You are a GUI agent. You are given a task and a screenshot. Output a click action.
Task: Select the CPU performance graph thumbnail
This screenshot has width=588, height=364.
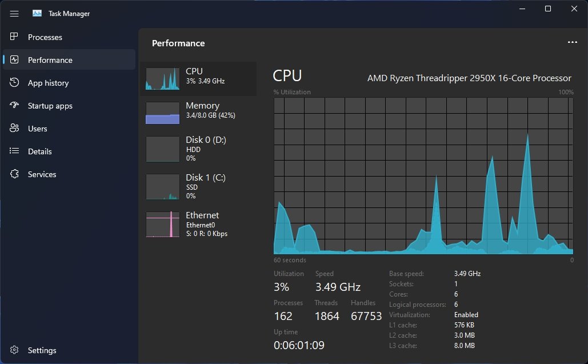(x=162, y=79)
